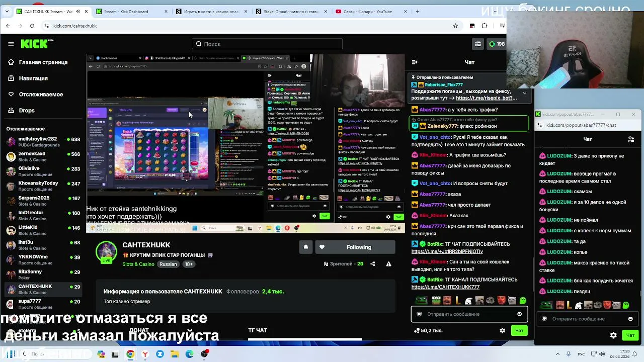The image size is (644, 362).
Task: Click Zelensky777 username in chat
Action: tap(442, 126)
